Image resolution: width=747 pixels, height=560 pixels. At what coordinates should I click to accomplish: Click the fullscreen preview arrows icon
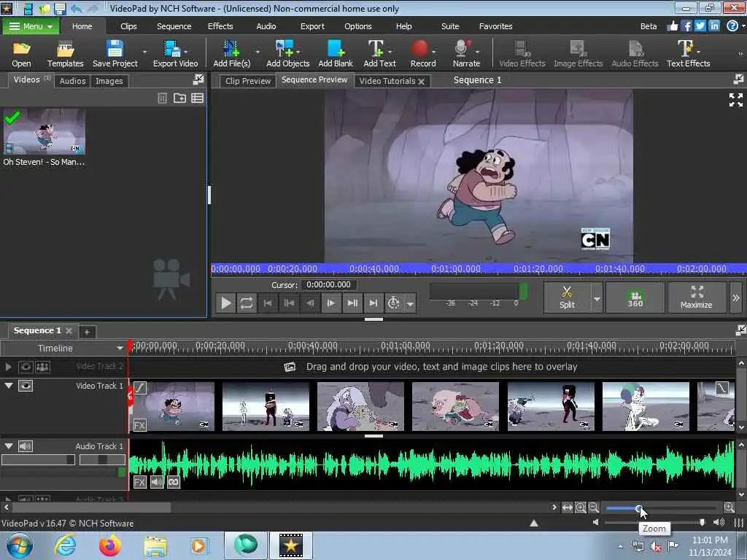(x=735, y=100)
